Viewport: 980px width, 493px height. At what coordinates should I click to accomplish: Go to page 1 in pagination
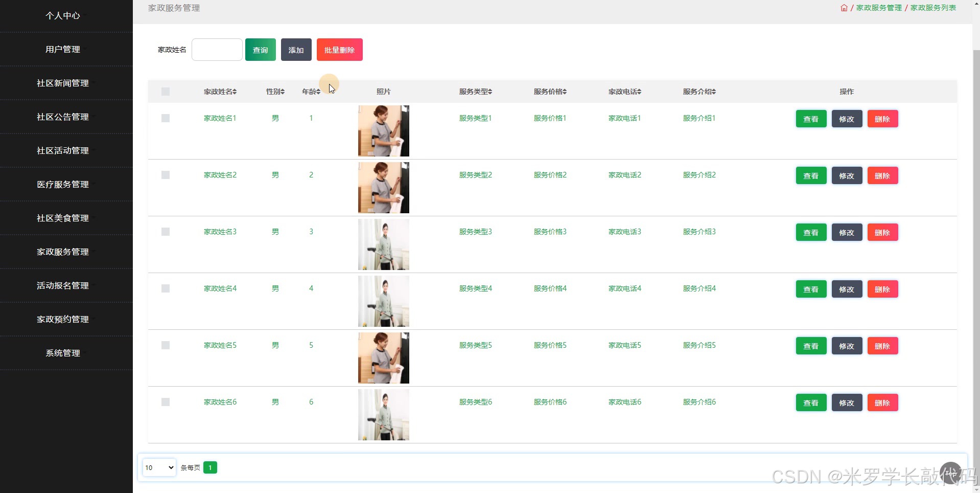(x=210, y=467)
